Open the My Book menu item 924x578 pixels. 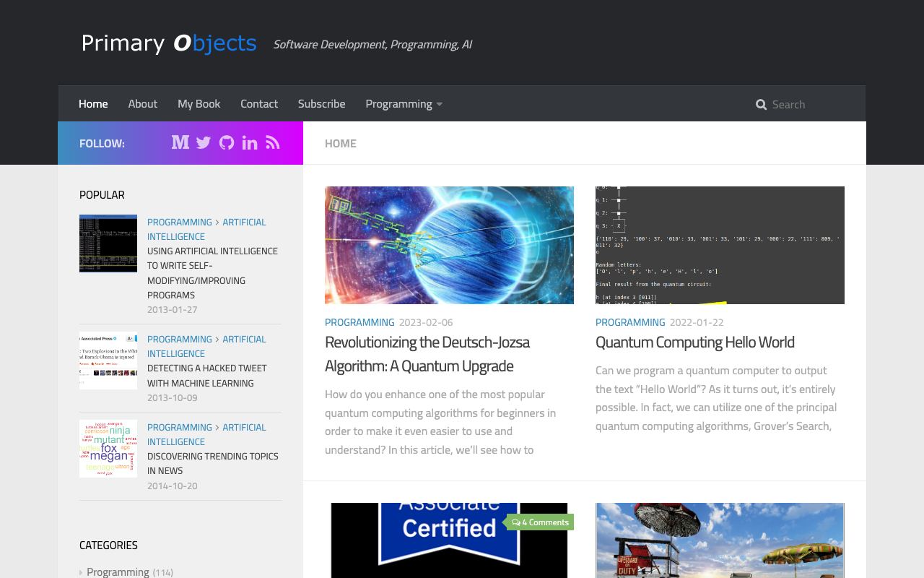199,103
